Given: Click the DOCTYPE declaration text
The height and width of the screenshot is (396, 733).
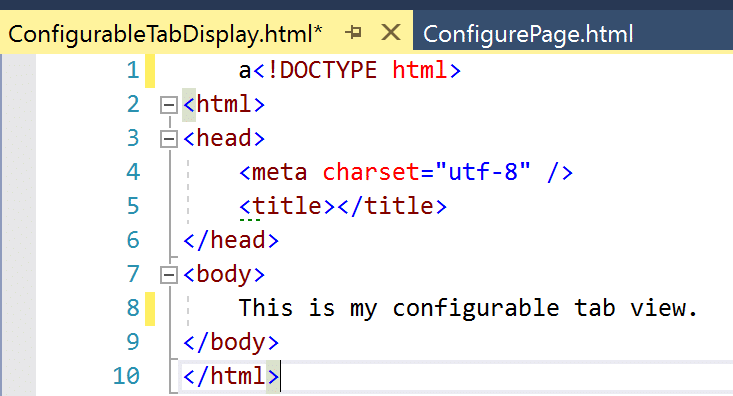Looking at the screenshot, I should 357,71.
